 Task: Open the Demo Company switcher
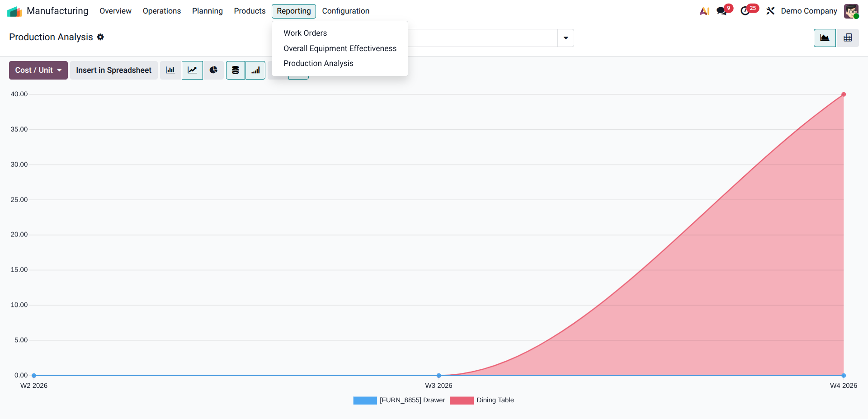click(x=809, y=11)
